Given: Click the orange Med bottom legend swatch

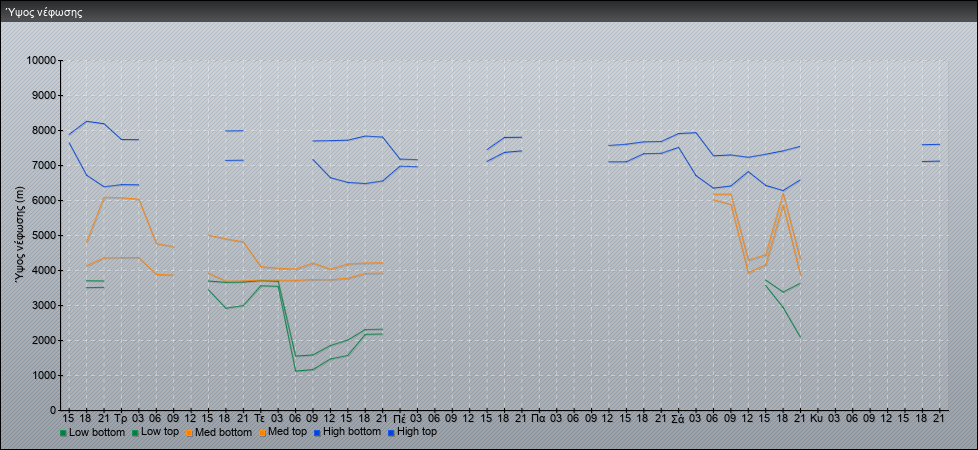Looking at the screenshot, I should point(190,432).
